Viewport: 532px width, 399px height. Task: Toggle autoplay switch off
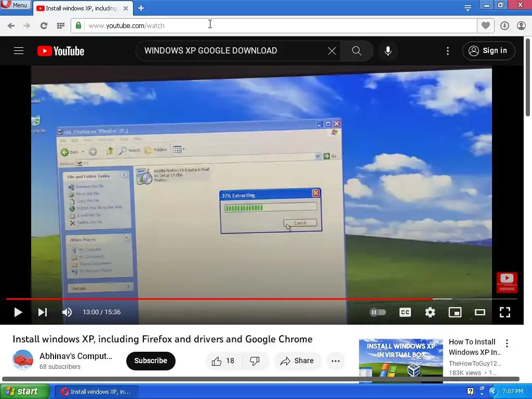(378, 312)
